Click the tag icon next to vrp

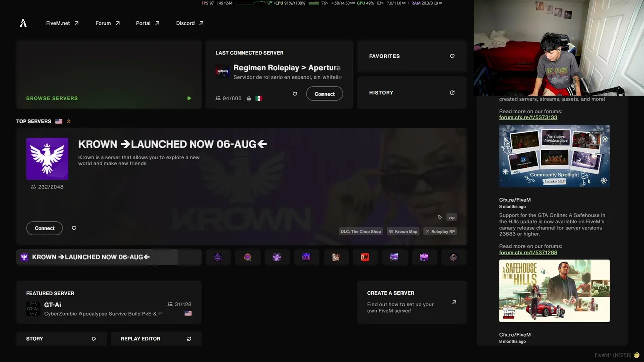click(440, 217)
